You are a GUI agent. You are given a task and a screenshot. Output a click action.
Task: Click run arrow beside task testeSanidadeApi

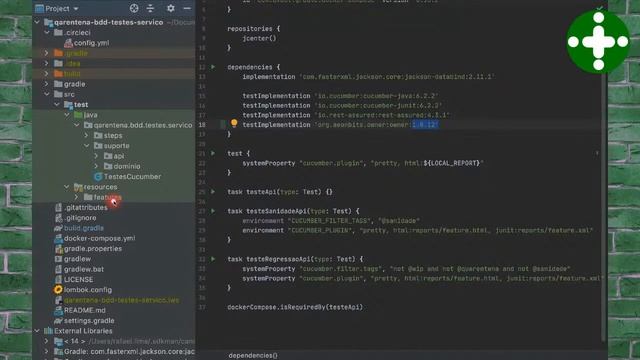click(213, 211)
